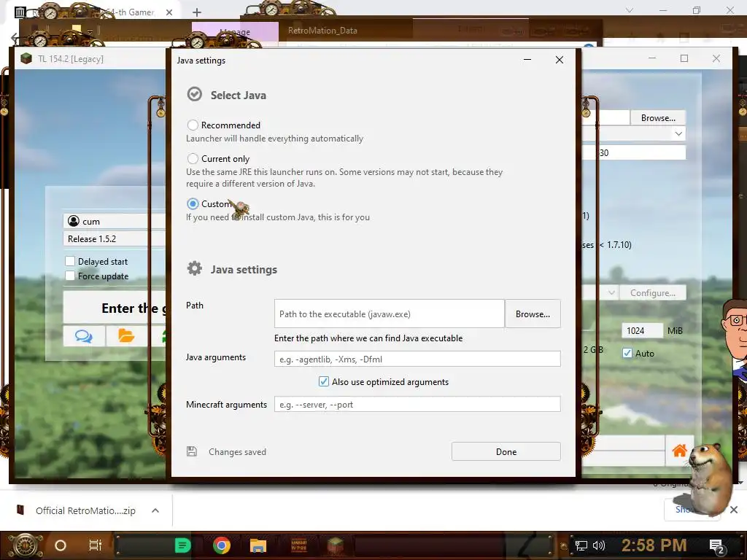Click the 1024 MiB memory field

642,330
